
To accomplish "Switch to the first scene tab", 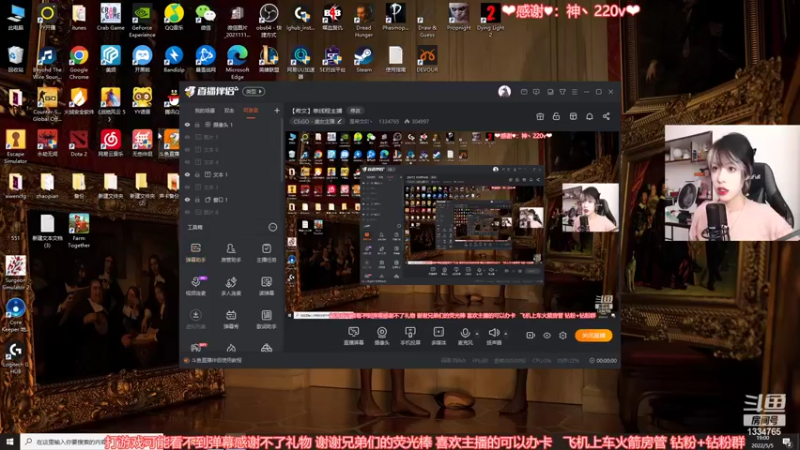I will [205, 111].
